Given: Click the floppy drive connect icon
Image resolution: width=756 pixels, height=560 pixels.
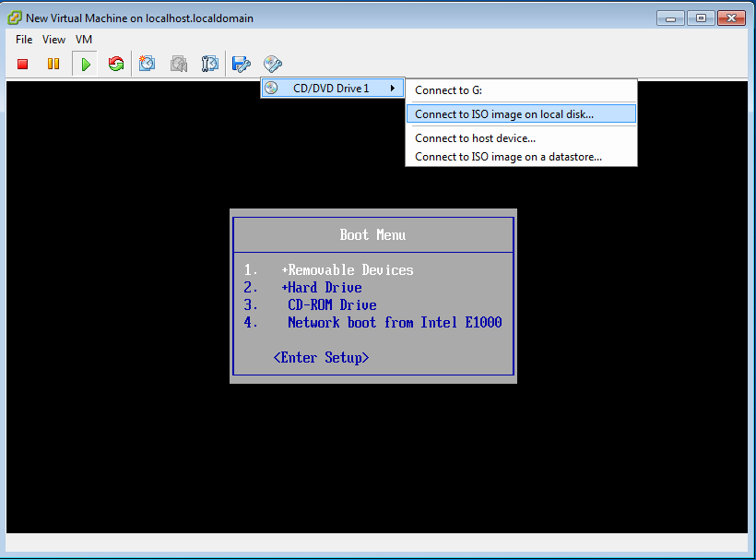Looking at the screenshot, I should (x=241, y=64).
